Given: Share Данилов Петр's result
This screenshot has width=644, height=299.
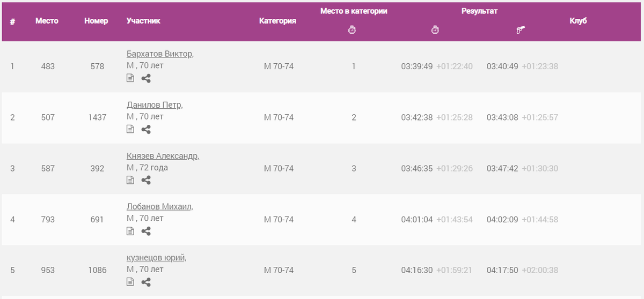Looking at the screenshot, I should coord(145,129).
